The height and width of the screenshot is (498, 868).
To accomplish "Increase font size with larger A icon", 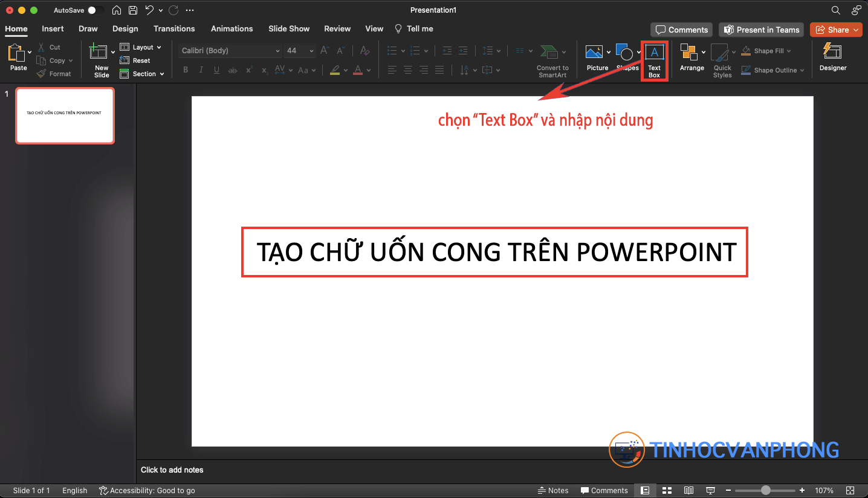I will pyautogui.click(x=325, y=51).
